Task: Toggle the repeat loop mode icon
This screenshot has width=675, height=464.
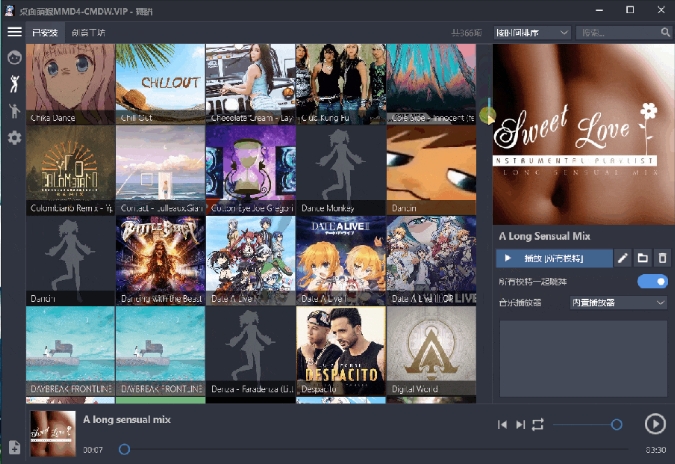Action: [538, 425]
